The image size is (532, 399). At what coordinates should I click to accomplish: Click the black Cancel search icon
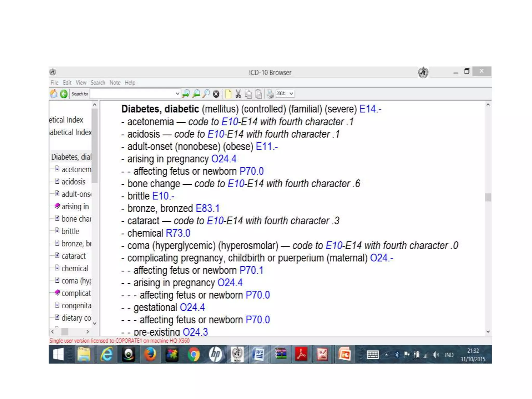(216, 94)
